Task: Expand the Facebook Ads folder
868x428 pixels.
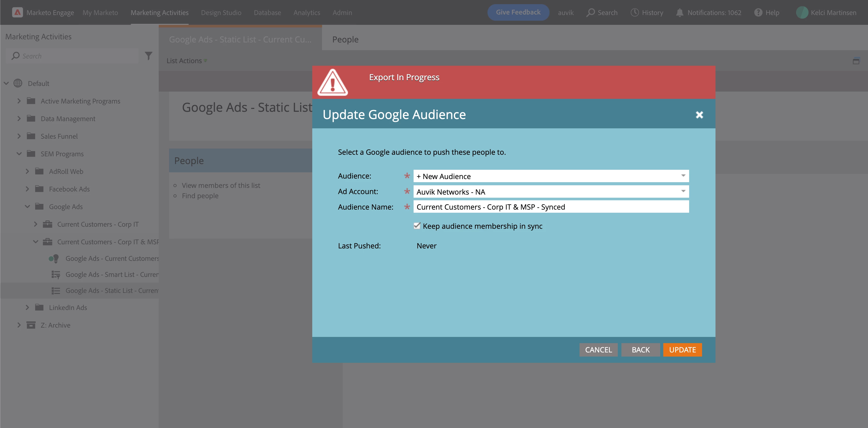Action: coord(27,189)
